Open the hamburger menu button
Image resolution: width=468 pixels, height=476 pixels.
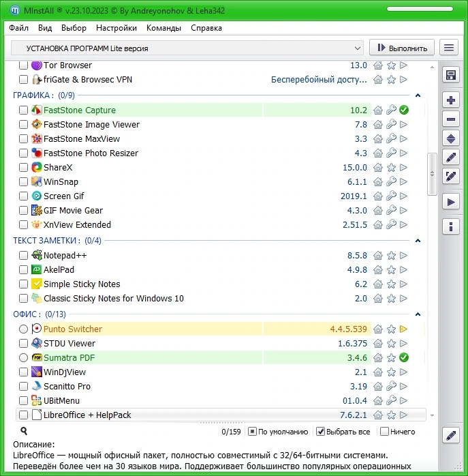pyautogui.click(x=449, y=48)
